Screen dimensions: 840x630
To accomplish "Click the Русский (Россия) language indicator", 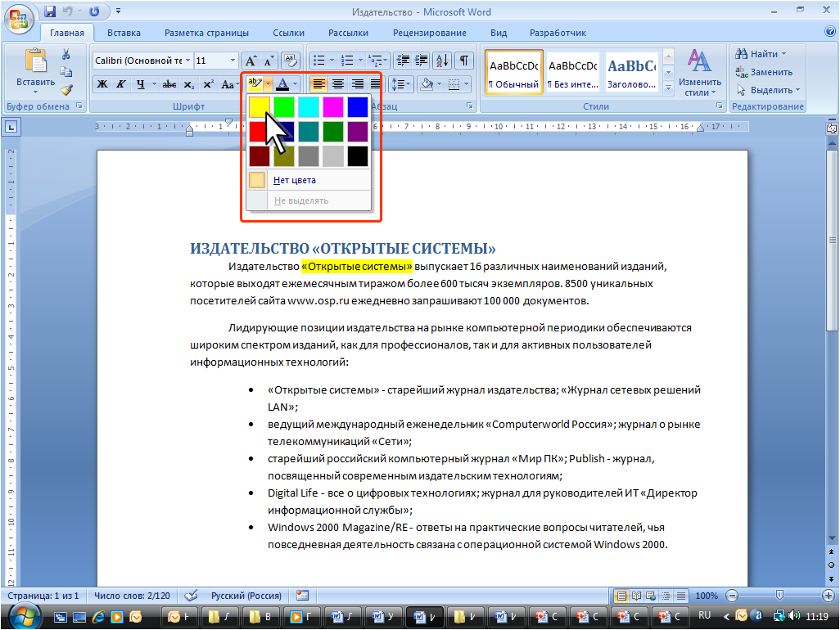I will click(246, 596).
